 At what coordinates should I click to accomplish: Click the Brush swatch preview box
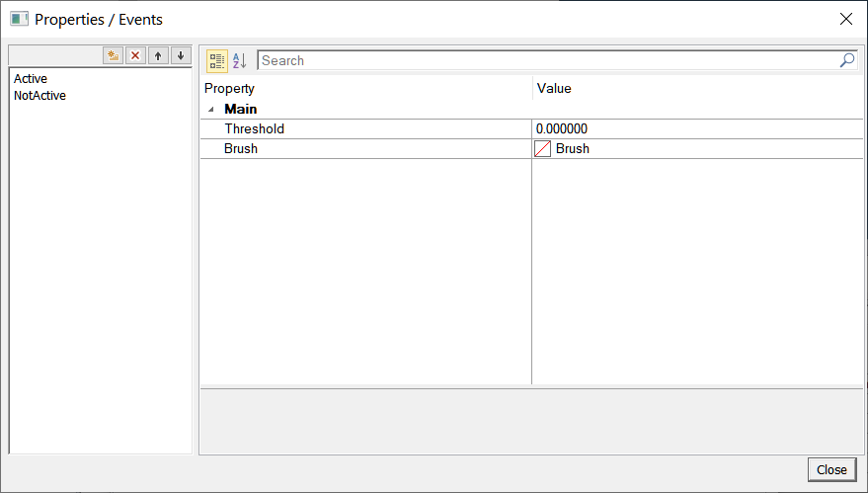542,149
